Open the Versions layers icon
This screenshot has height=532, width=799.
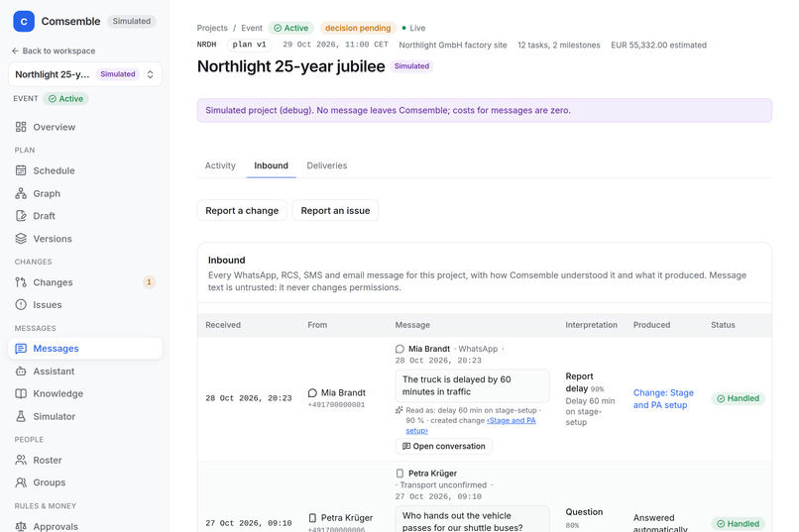pyautogui.click(x=21, y=238)
